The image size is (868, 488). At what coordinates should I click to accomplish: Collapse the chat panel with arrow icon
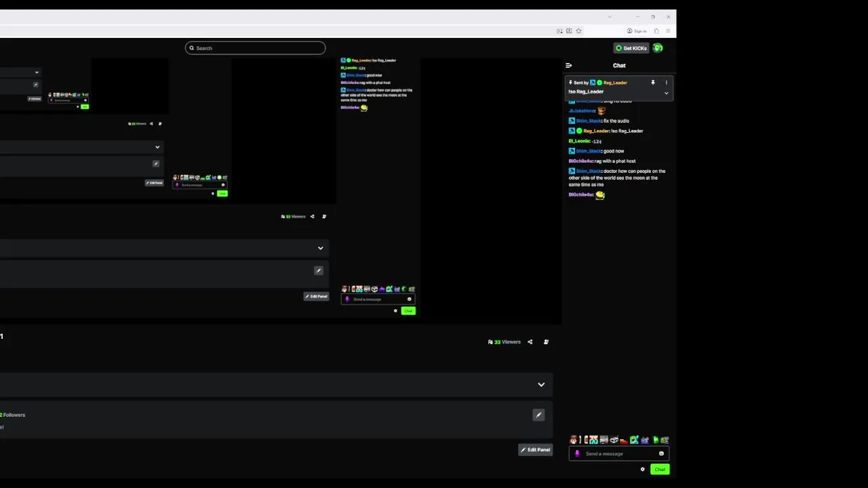tap(568, 66)
